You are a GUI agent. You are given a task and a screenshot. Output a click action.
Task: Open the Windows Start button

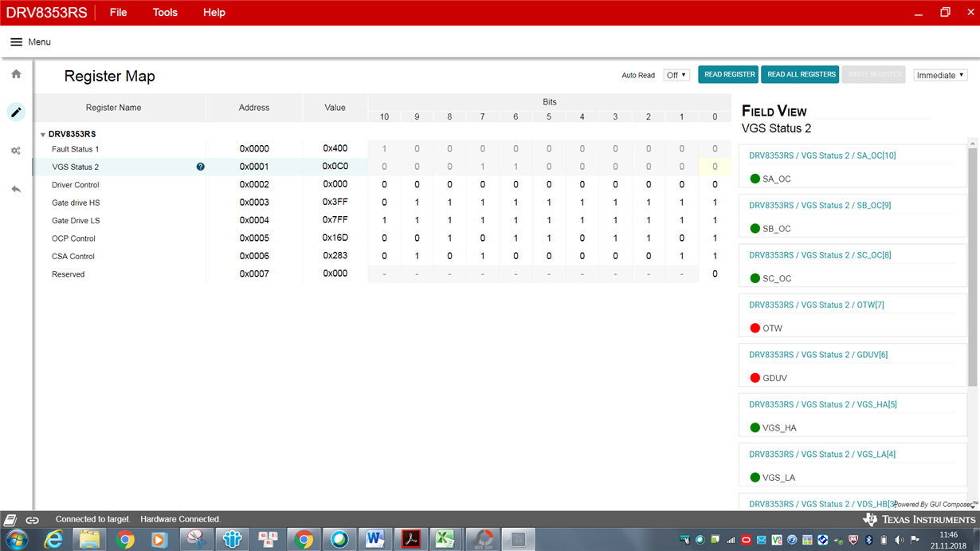click(x=17, y=540)
